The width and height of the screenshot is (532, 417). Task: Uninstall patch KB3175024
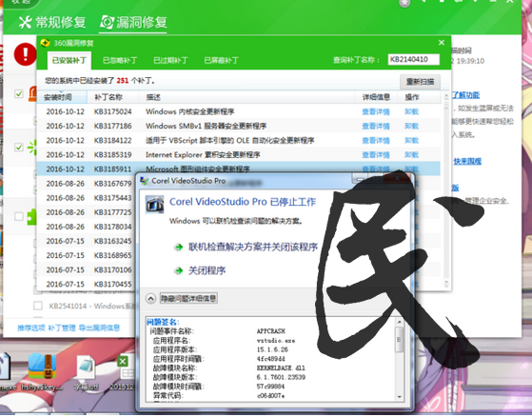pyautogui.click(x=411, y=111)
